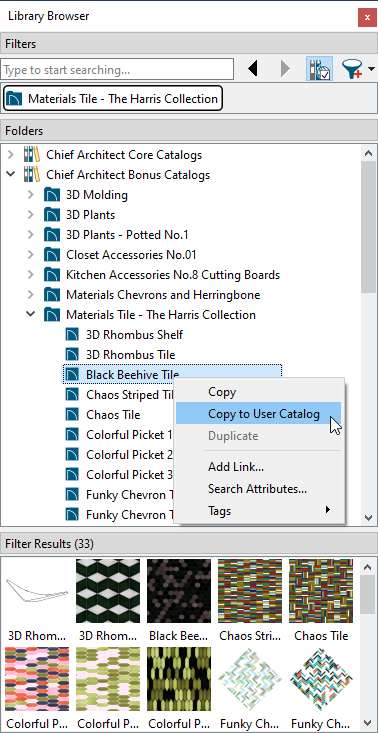Click Materials Chevrons and Herringbone folder icon
378x733 pixels.
52,295
